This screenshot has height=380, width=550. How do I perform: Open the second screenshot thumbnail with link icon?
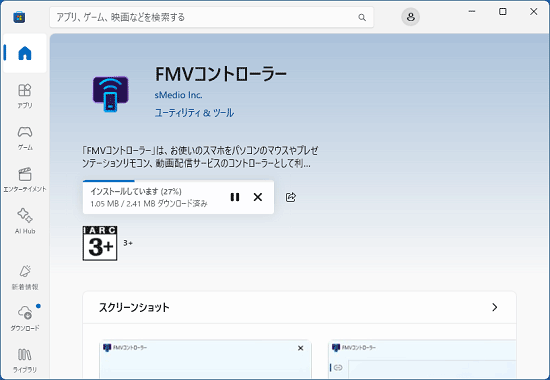point(422,359)
